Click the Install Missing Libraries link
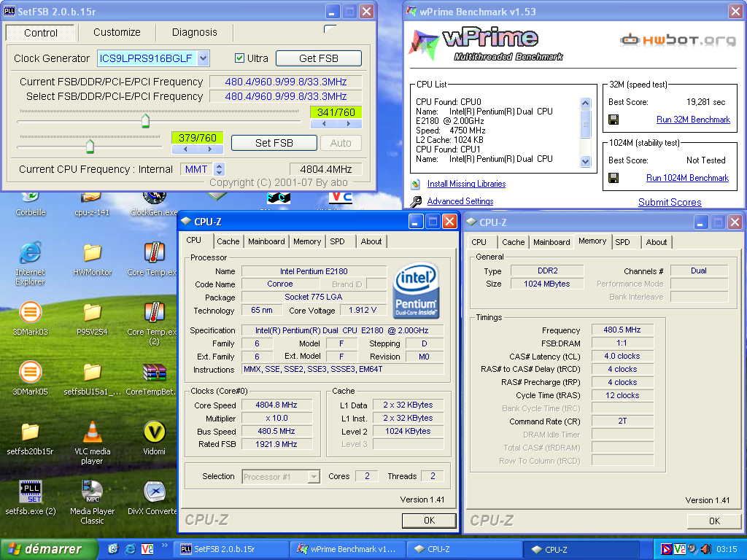The height and width of the screenshot is (560, 747). (466, 184)
